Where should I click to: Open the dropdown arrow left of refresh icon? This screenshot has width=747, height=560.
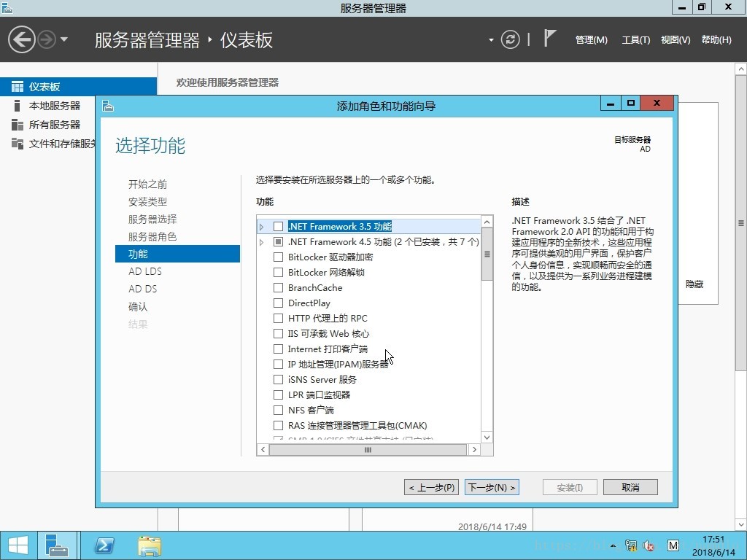pos(491,40)
